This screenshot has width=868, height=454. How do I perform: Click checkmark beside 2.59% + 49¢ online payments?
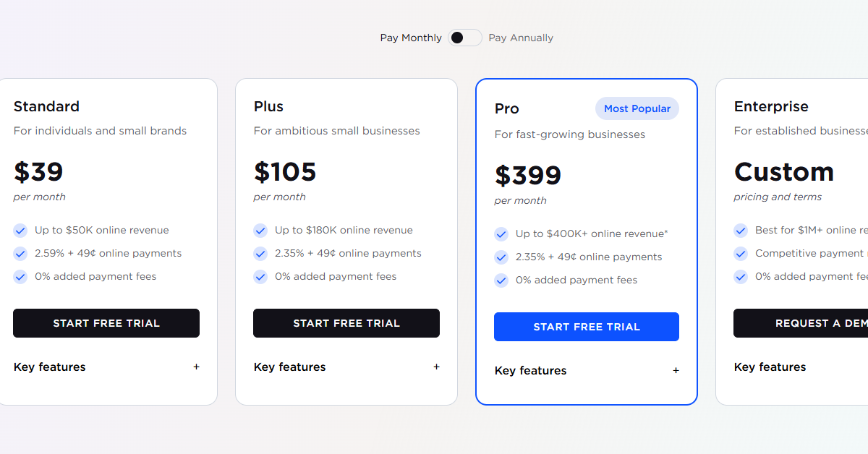(20, 253)
